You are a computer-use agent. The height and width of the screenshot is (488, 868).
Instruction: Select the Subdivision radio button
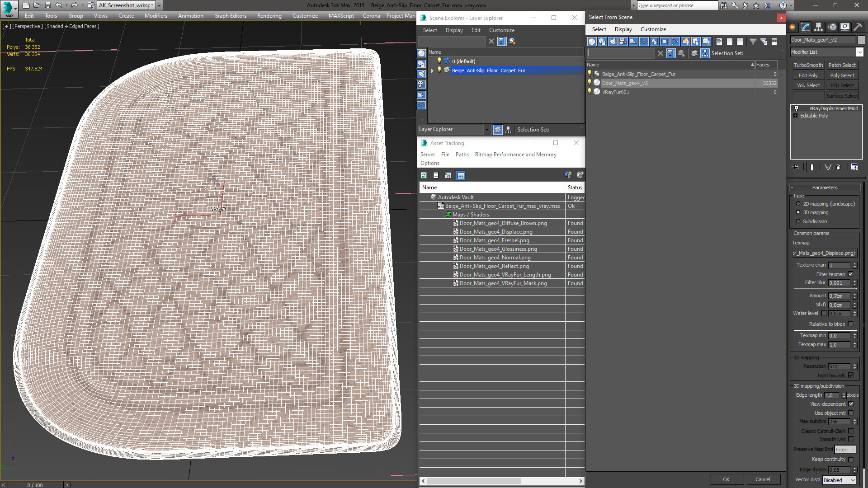(798, 221)
